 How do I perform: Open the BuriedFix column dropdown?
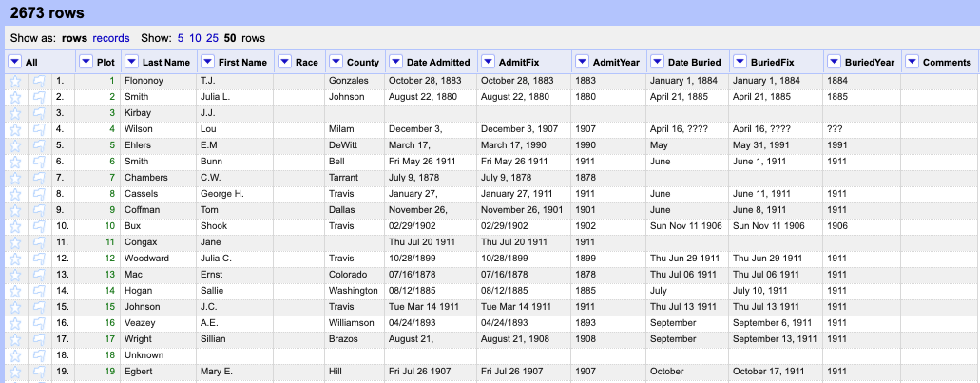[740, 62]
